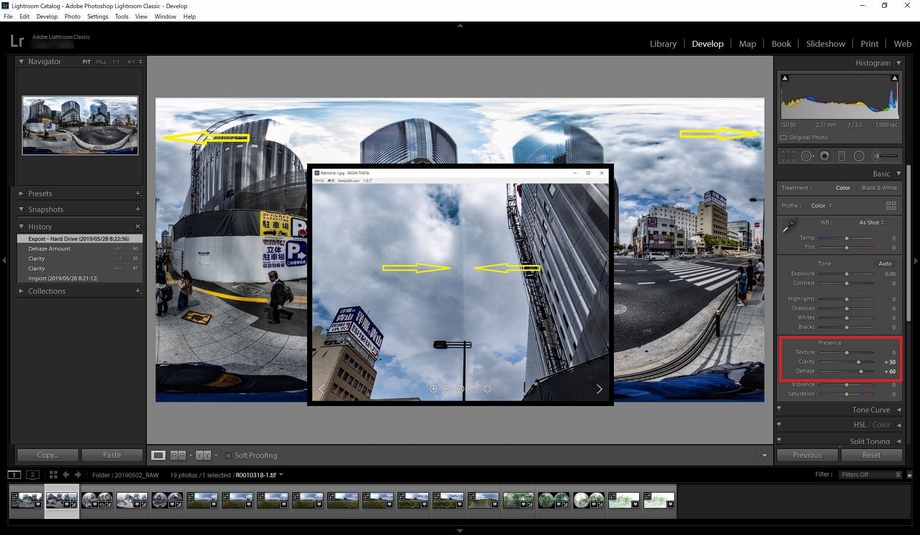This screenshot has height=535, width=920.
Task: Toggle Split Toning panel switch
Action: point(779,439)
